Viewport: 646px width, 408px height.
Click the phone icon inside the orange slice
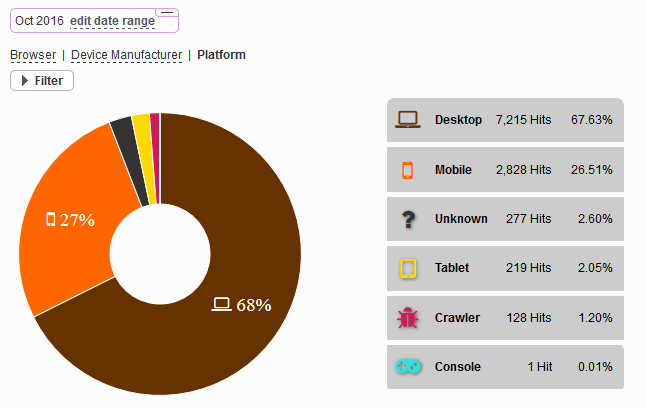[51, 219]
